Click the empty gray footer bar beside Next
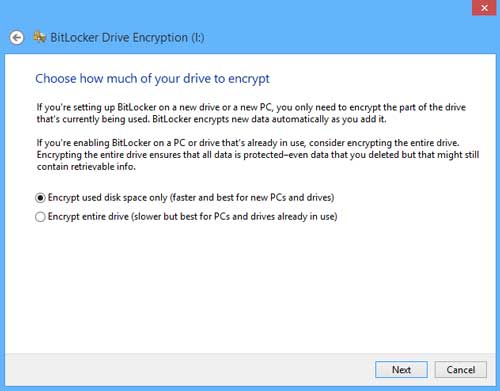Image resolution: width=500 pixels, height=391 pixels. 187,370
